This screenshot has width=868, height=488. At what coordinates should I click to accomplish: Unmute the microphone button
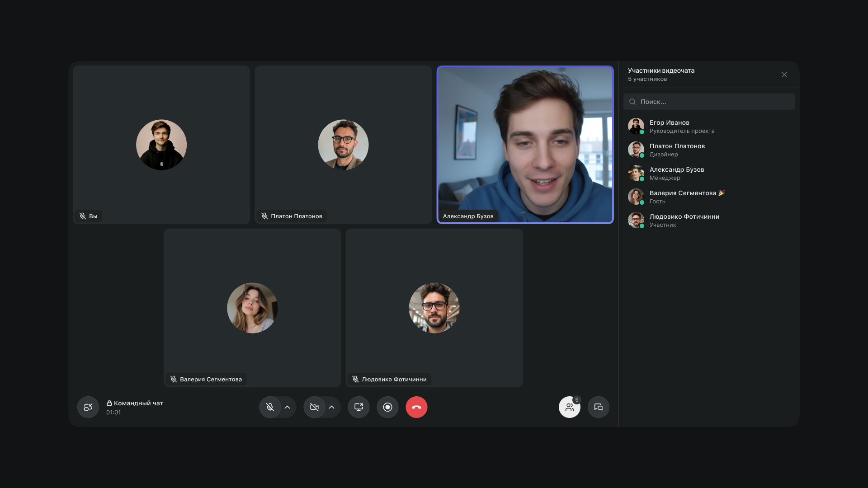pyautogui.click(x=270, y=407)
